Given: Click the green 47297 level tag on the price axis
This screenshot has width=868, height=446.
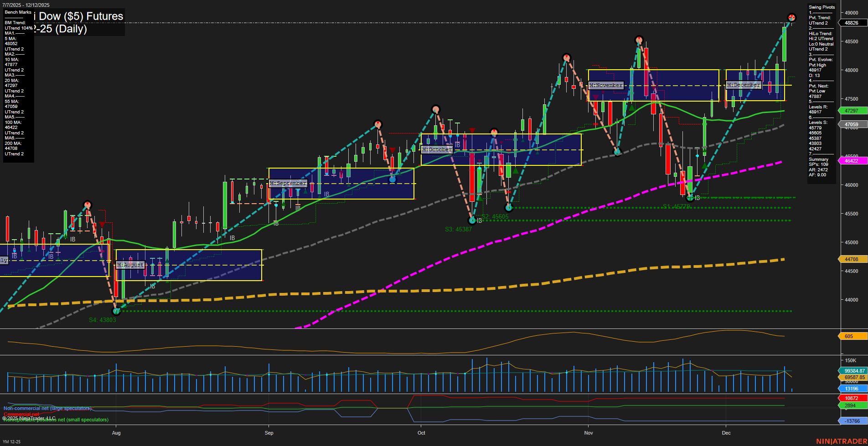Looking at the screenshot, I should pyautogui.click(x=852, y=111).
